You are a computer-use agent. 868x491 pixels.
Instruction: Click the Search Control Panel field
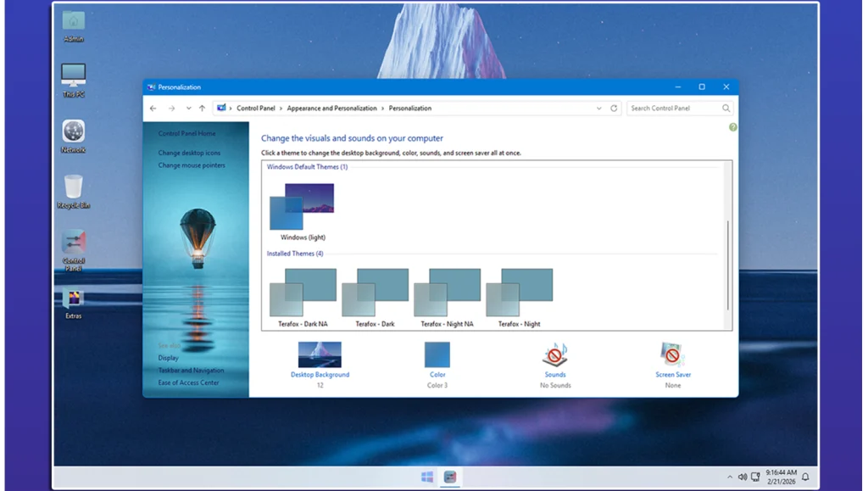click(x=674, y=109)
